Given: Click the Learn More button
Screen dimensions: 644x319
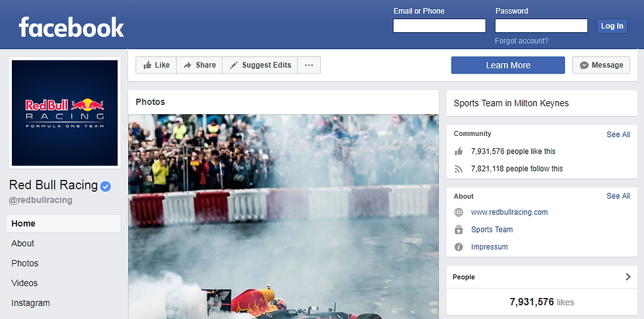Looking at the screenshot, I should pos(508,65).
